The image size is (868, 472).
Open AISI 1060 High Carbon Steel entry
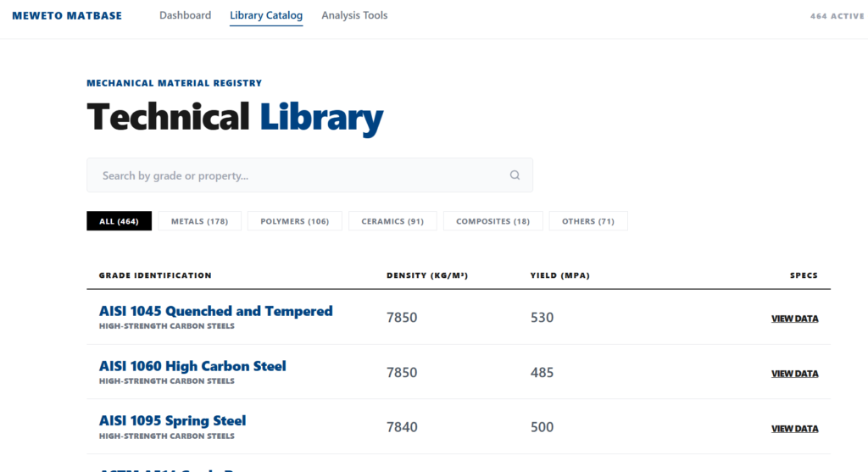(x=192, y=366)
